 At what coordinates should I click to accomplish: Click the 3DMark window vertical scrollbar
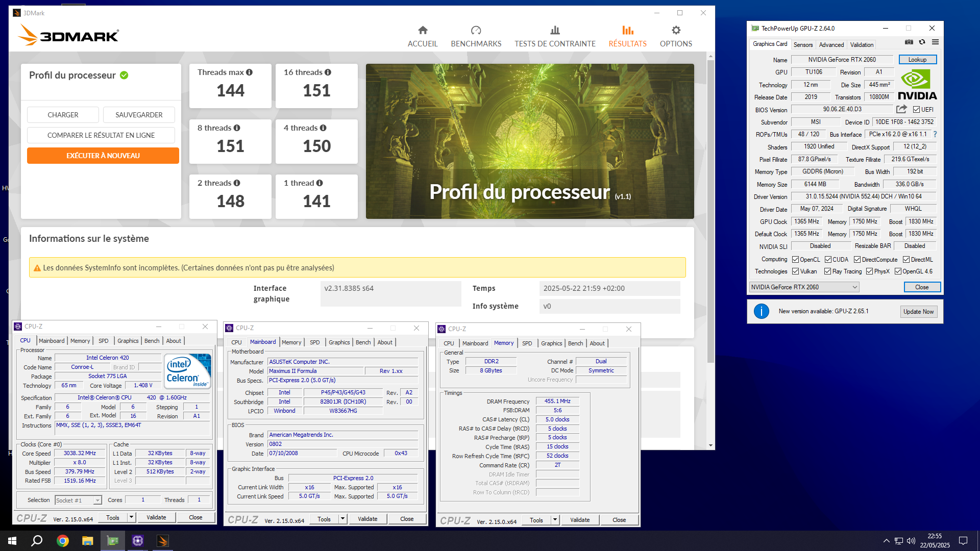point(710,212)
